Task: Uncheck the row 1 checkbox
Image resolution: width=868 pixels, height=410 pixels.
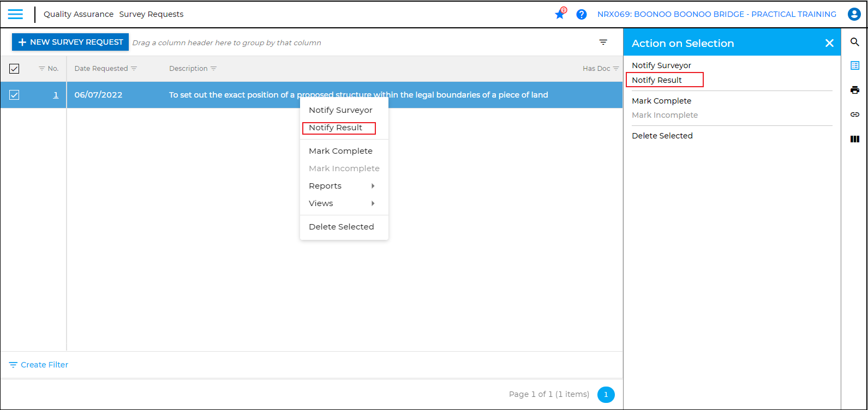Action: (14, 95)
